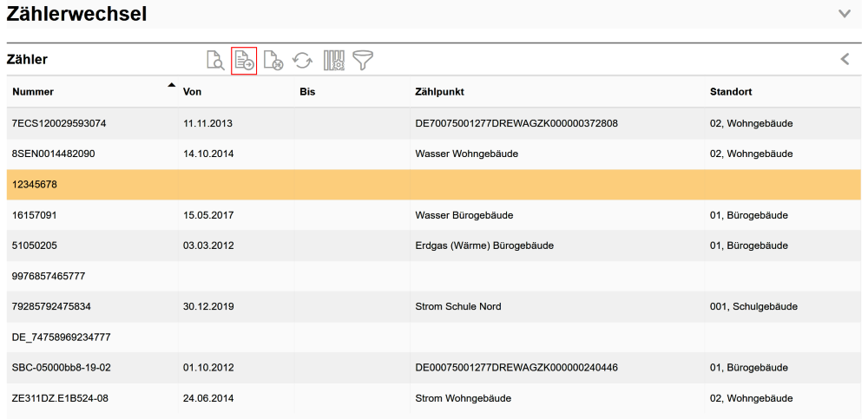This screenshot has width=868, height=419.
Task: Sort the table by the Von column
Action: (193, 92)
